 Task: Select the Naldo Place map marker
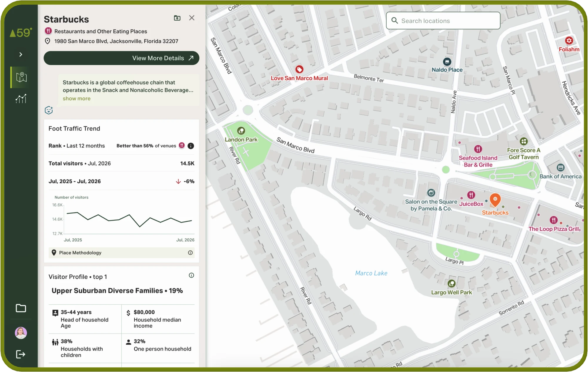point(447,62)
